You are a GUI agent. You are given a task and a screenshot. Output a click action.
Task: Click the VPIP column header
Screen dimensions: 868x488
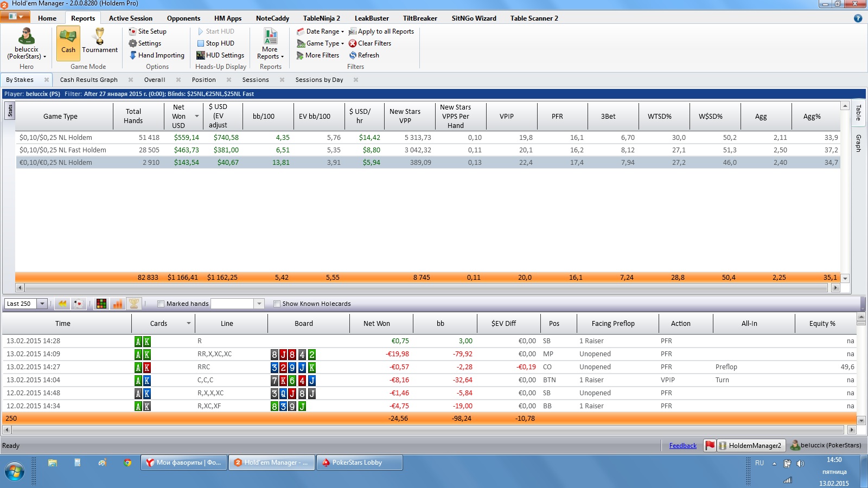pos(507,117)
